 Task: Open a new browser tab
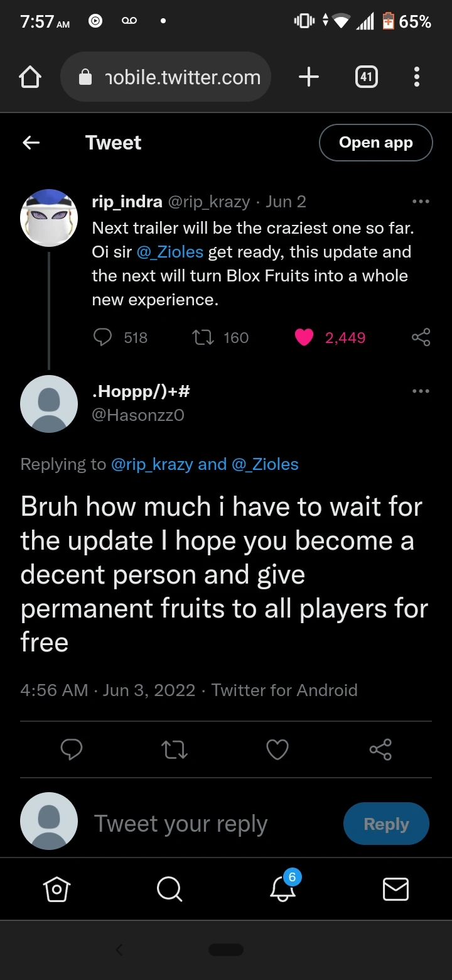(x=308, y=77)
